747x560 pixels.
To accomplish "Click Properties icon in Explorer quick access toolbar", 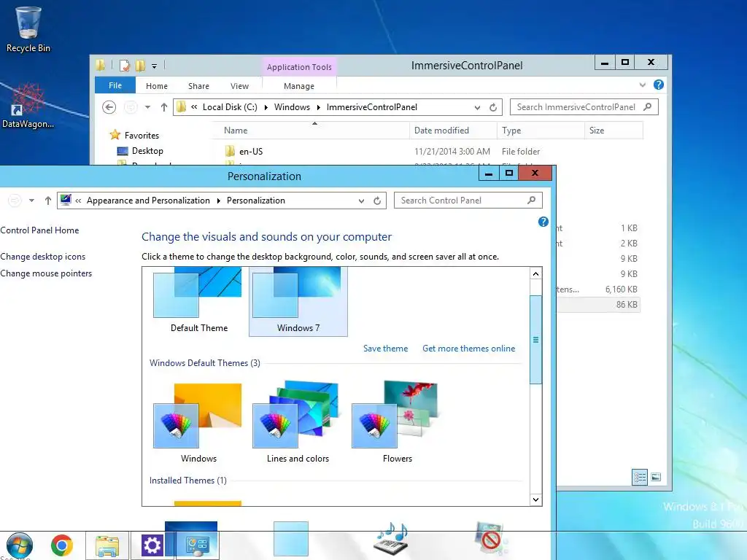I will click(124, 66).
